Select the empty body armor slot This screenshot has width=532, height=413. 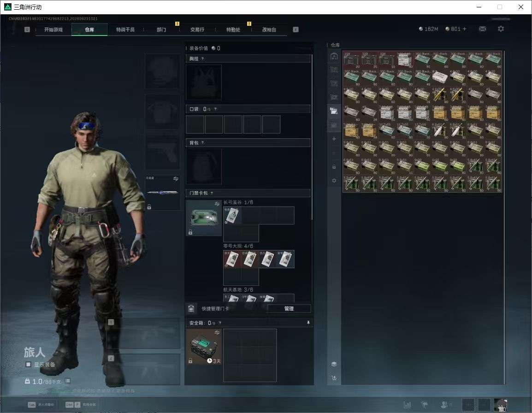(x=163, y=112)
